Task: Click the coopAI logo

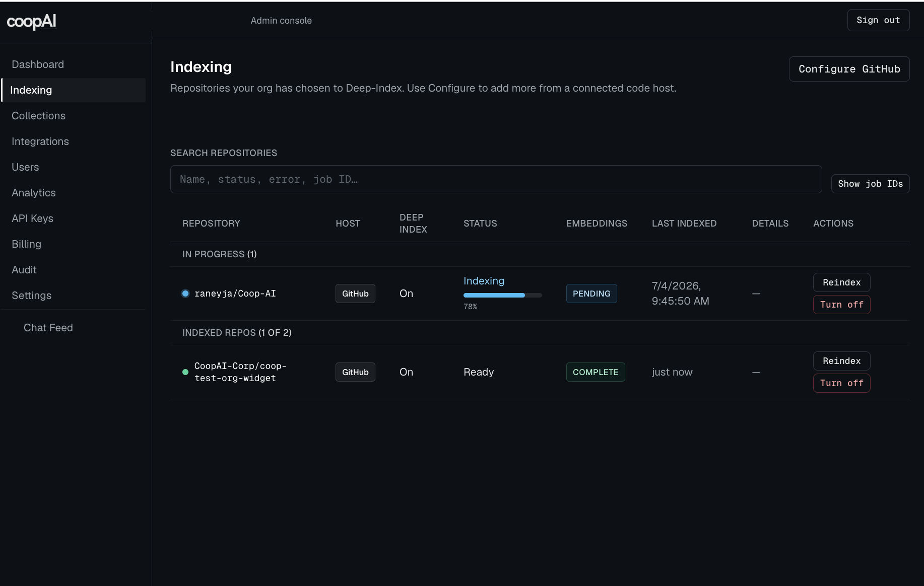Action: 31,21
